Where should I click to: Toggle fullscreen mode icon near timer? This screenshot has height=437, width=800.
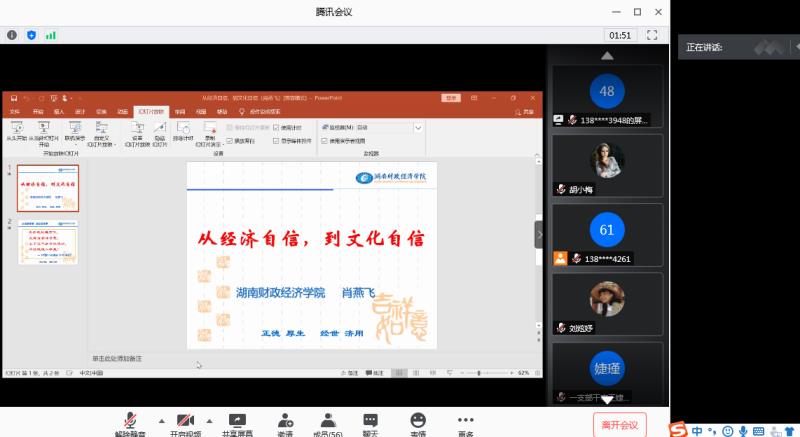pyautogui.click(x=652, y=35)
